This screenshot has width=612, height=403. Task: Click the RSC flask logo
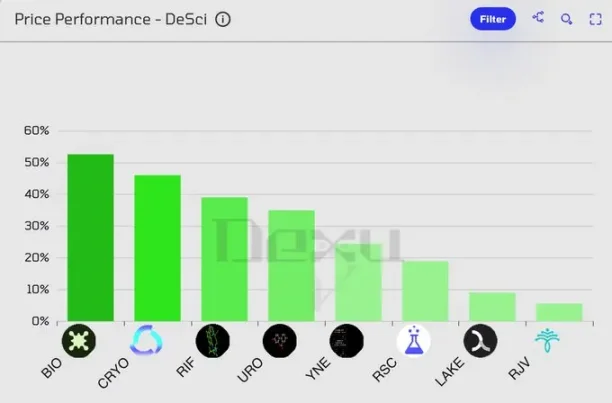pos(414,341)
